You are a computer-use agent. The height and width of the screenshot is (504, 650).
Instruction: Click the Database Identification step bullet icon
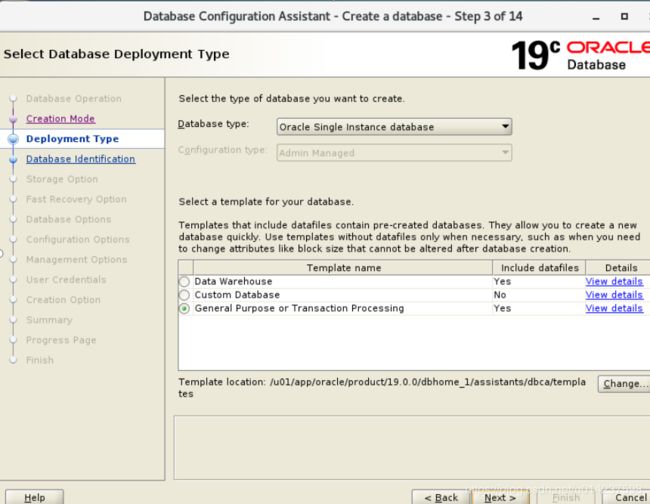[x=13, y=159]
